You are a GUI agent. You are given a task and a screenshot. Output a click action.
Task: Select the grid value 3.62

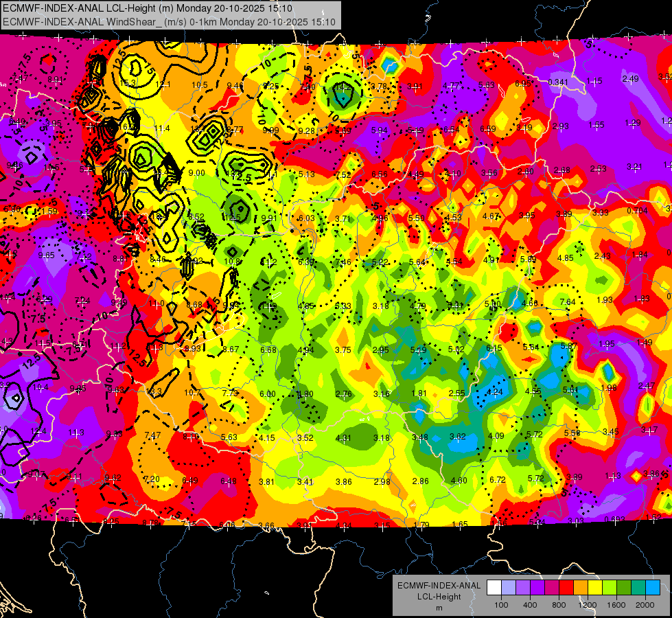click(458, 437)
